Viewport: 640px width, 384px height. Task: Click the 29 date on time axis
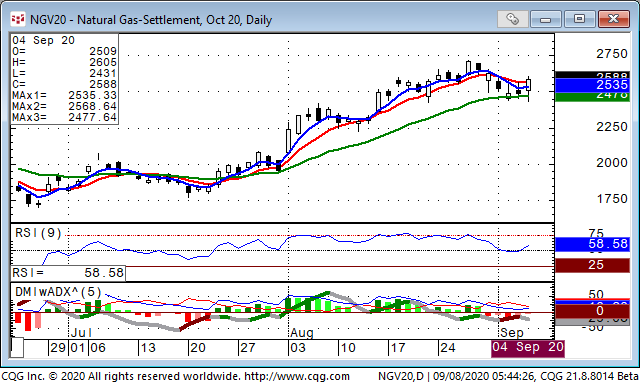click(58, 348)
